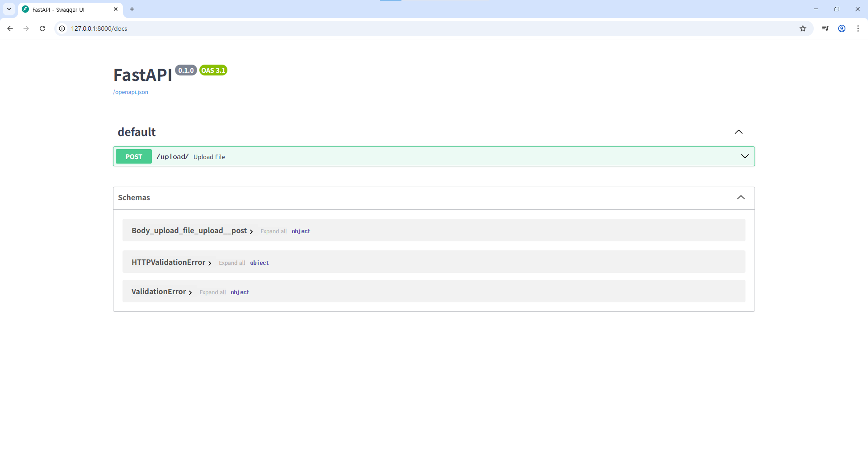
Task: Click Expand all for Body_upload_file_upload__post
Action: [274, 231]
